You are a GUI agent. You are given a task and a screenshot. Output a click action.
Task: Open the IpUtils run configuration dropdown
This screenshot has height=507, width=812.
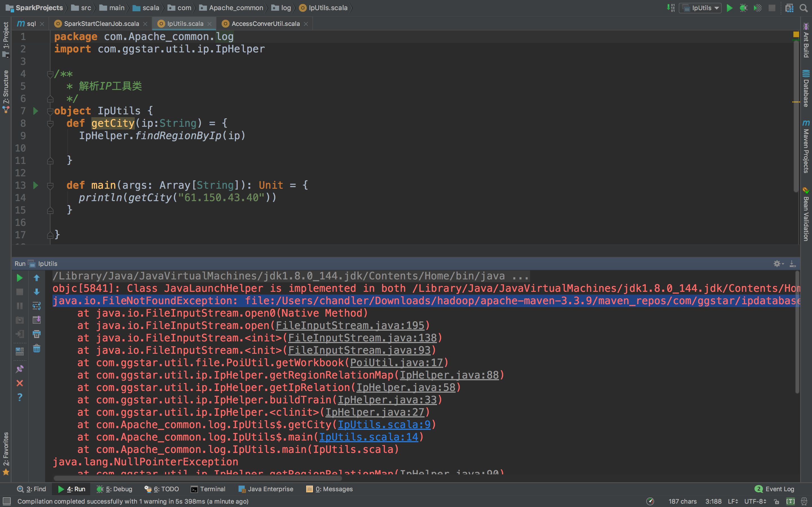click(x=701, y=8)
